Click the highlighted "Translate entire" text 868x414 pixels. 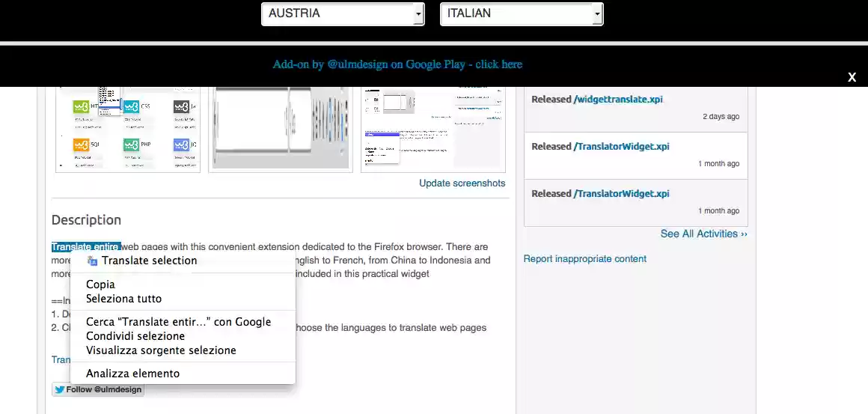[86, 247]
